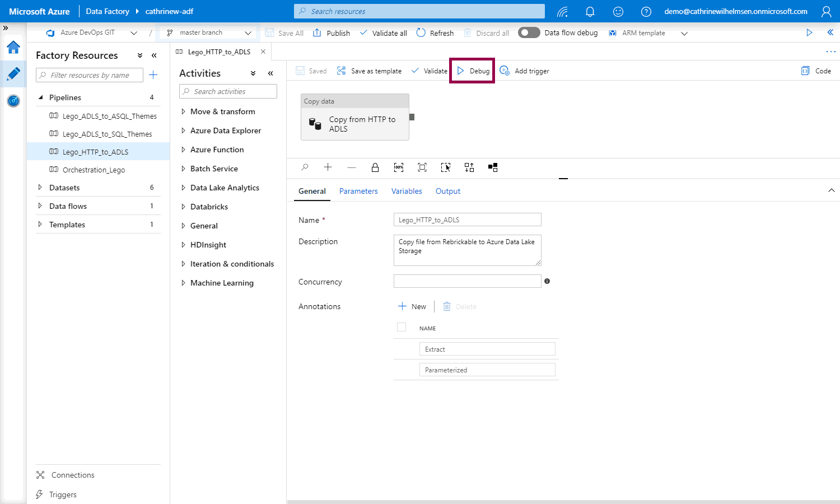Viewport: 840px width, 504px height.
Task: Switch to the Parameters tab
Action: tap(358, 192)
